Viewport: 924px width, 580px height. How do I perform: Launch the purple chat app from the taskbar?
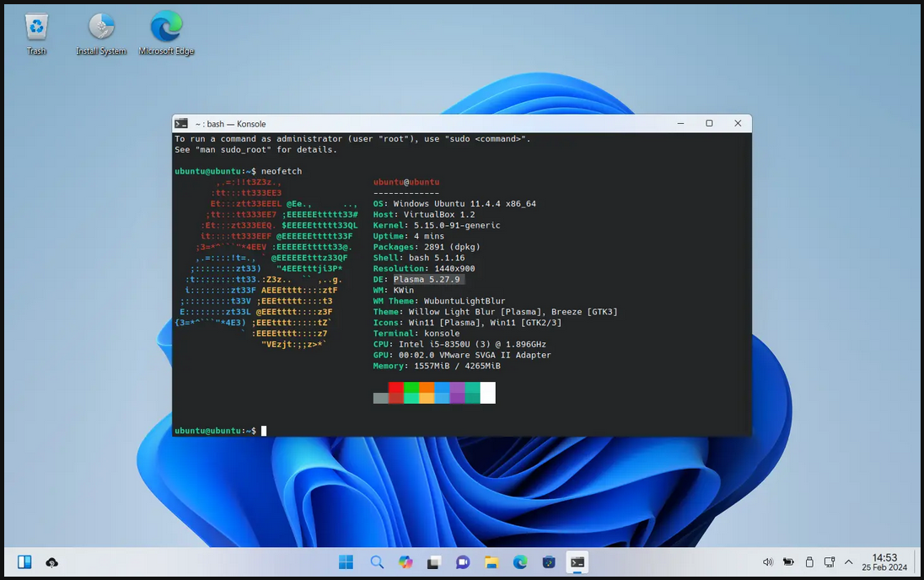click(463, 562)
